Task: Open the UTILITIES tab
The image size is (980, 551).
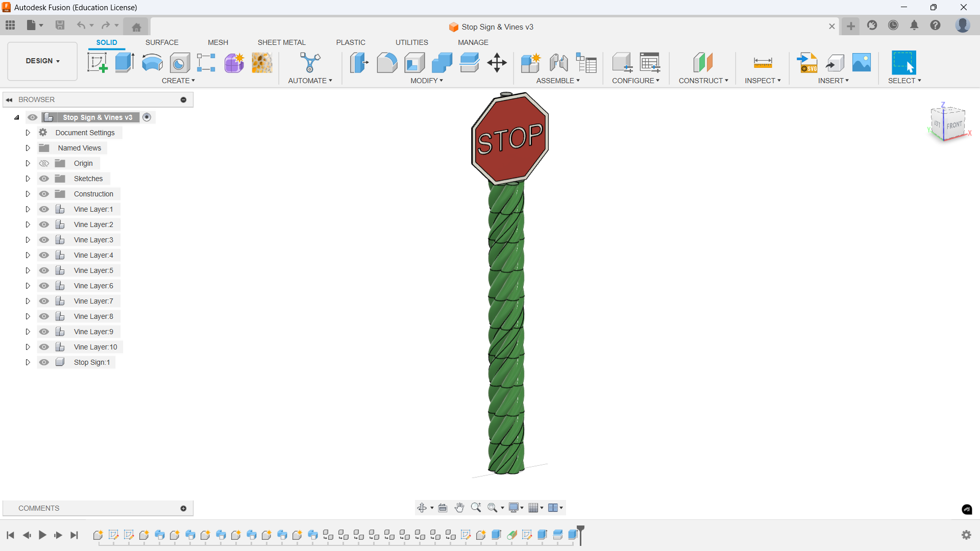Action: tap(412, 42)
